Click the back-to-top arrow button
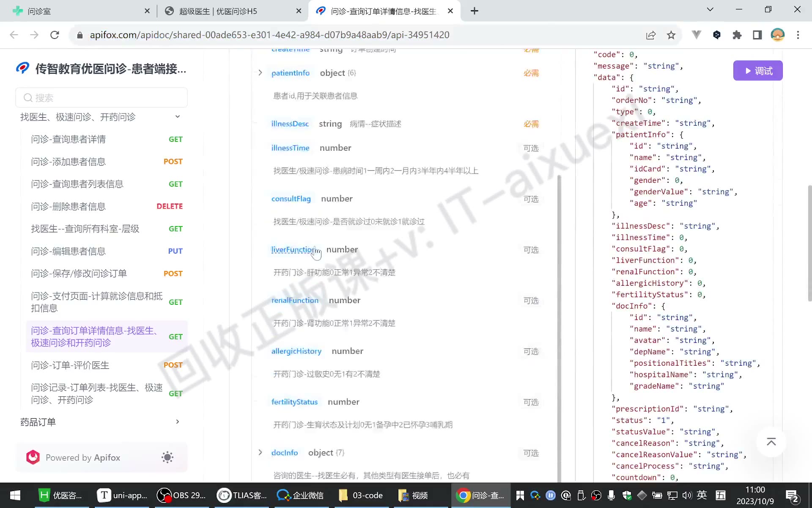 (x=771, y=442)
